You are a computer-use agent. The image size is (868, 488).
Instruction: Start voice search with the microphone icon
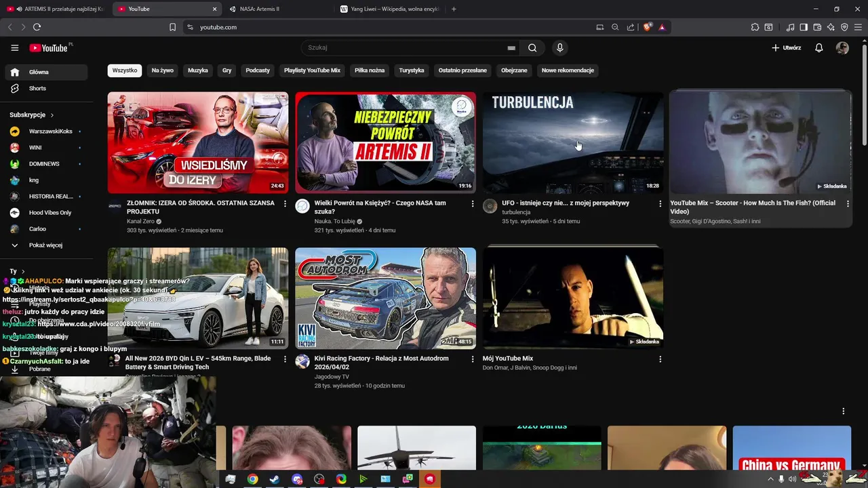[x=559, y=47]
